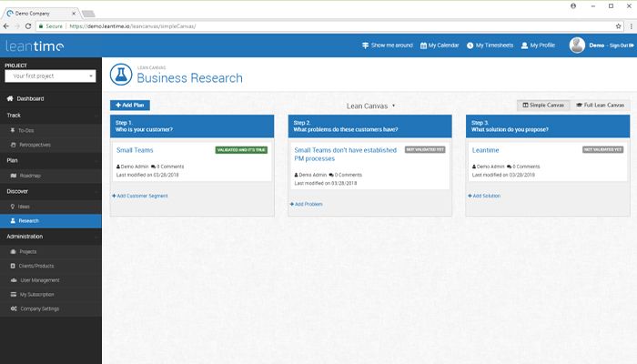Click the Business Research flask icon
The image size is (637, 364).
121,75
